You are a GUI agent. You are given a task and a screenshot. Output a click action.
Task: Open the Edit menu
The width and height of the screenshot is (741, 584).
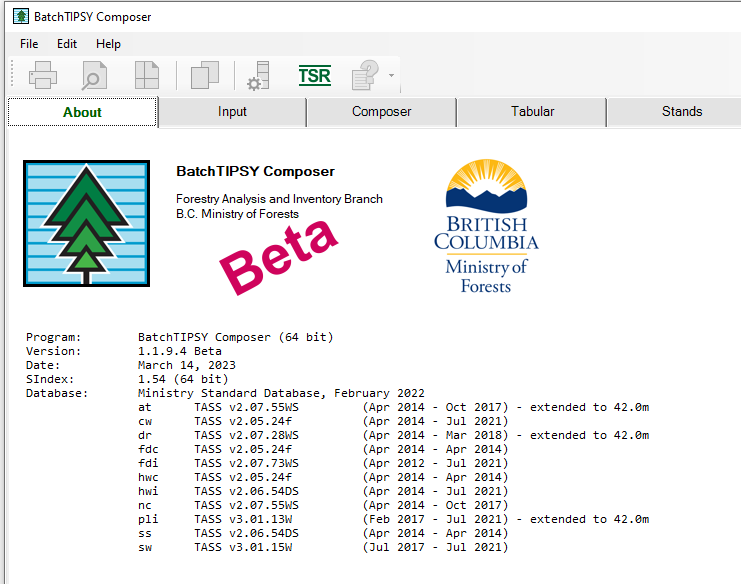point(67,44)
